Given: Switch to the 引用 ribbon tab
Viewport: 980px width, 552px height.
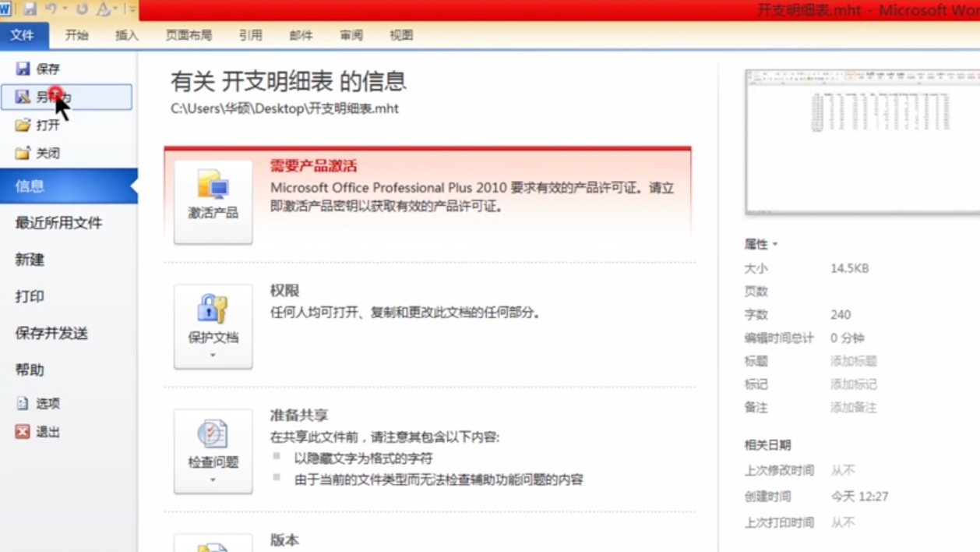Looking at the screenshot, I should [x=251, y=35].
